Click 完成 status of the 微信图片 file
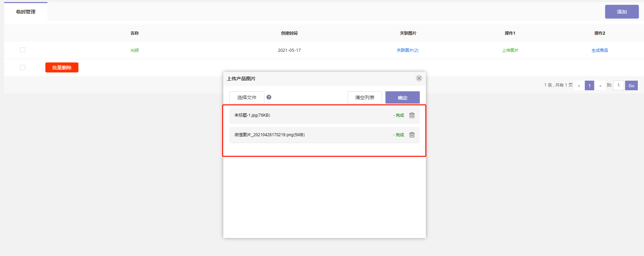 pyautogui.click(x=399, y=135)
